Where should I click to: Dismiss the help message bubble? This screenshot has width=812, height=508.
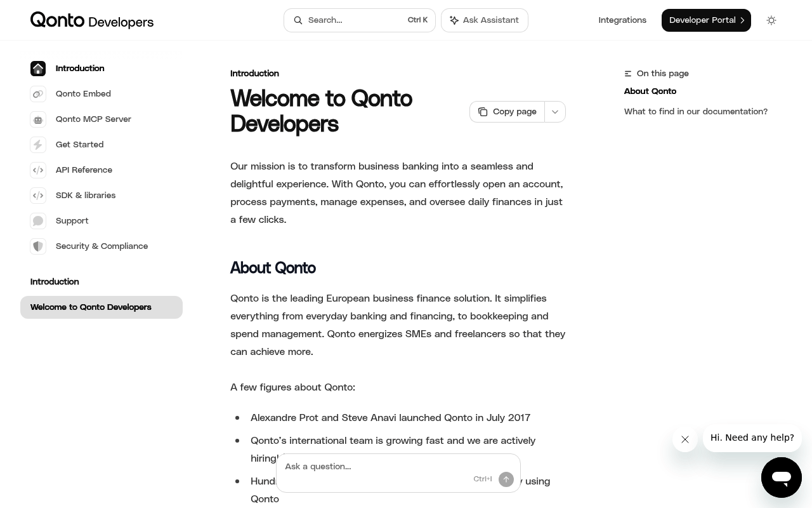click(x=685, y=439)
